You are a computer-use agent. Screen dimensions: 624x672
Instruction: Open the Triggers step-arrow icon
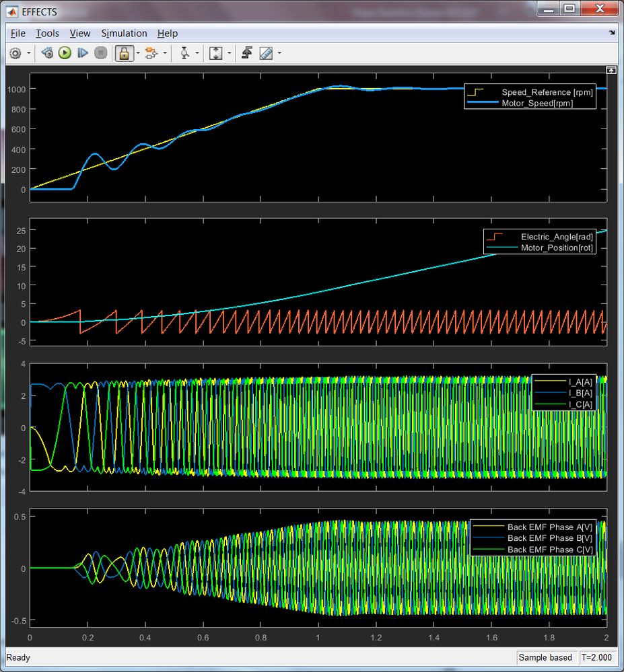pyautogui.click(x=247, y=53)
